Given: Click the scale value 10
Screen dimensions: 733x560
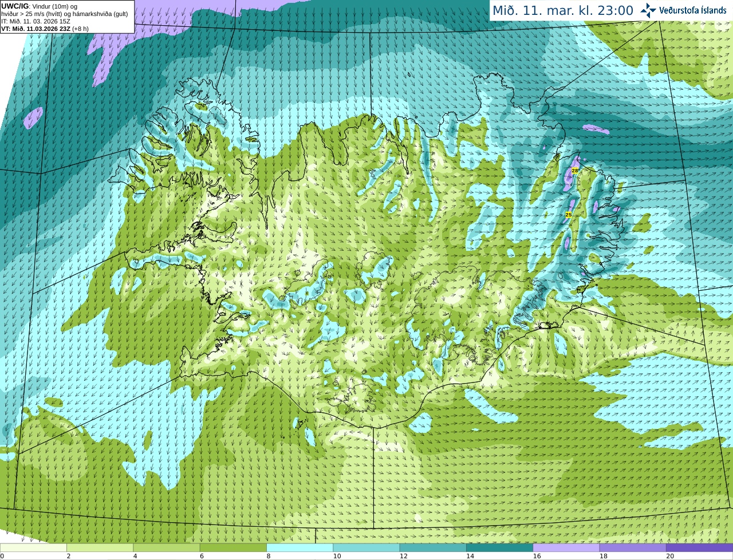Looking at the screenshot, I should click(337, 556).
